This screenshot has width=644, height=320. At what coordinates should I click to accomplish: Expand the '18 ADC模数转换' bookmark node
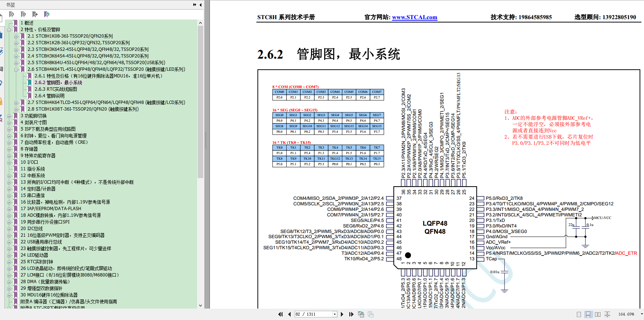(9, 215)
